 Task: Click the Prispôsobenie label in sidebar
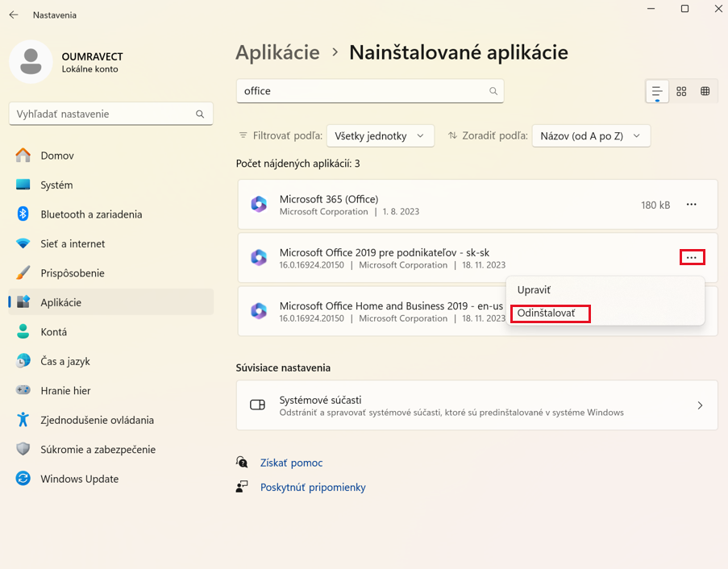pyautogui.click(x=73, y=273)
